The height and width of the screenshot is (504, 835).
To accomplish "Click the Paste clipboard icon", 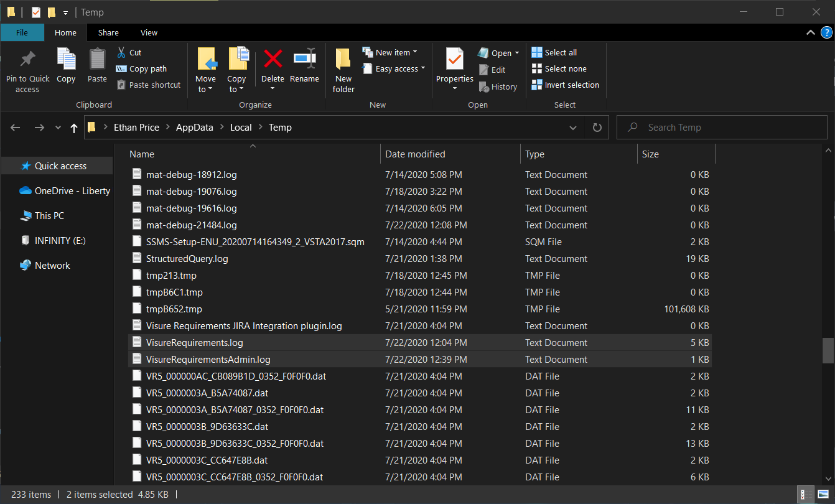I will click(97, 59).
